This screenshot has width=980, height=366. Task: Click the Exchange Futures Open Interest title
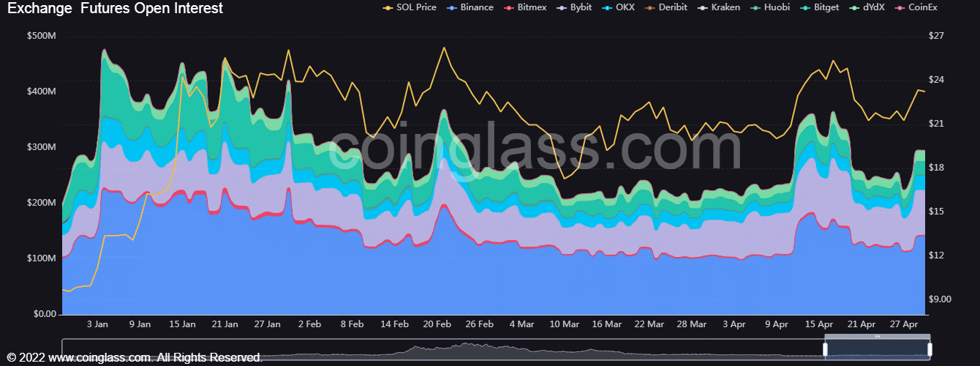tap(115, 9)
